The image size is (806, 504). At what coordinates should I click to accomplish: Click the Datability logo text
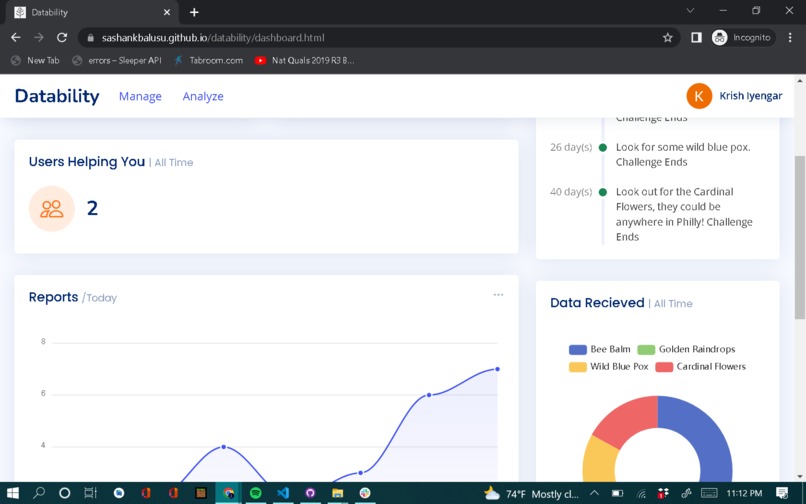pos(57,96)
